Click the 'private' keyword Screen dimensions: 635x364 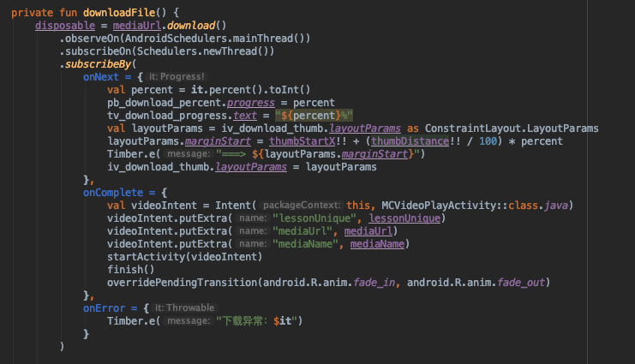pyautogui.click(x=32, y=13)
